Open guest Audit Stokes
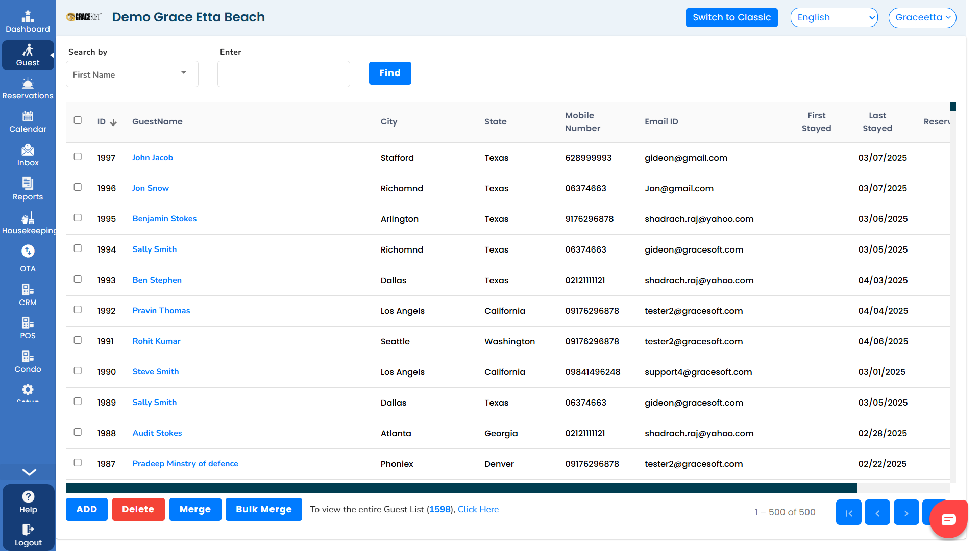The height and width of the screenshot is (551, 980). 157,433
